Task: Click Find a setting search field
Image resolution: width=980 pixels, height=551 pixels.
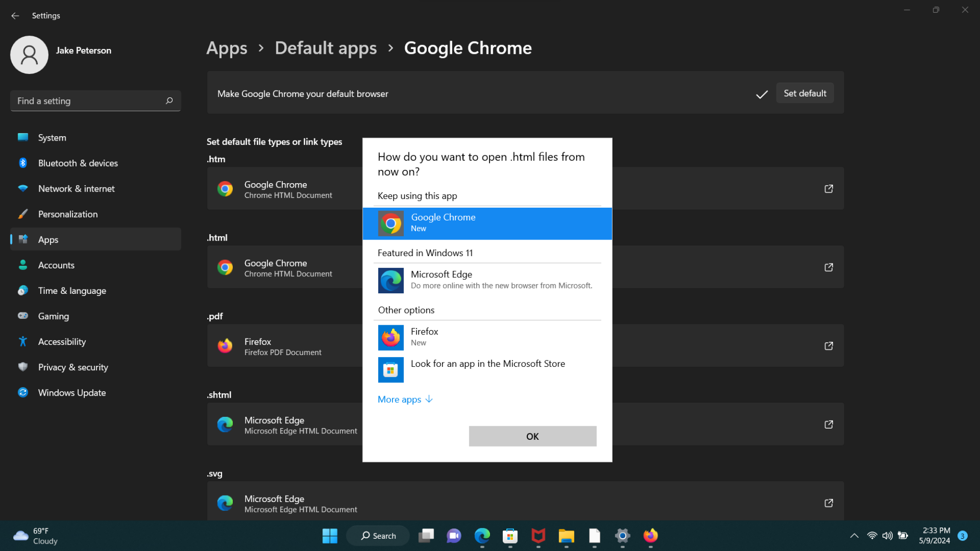Action: point(95,100)
